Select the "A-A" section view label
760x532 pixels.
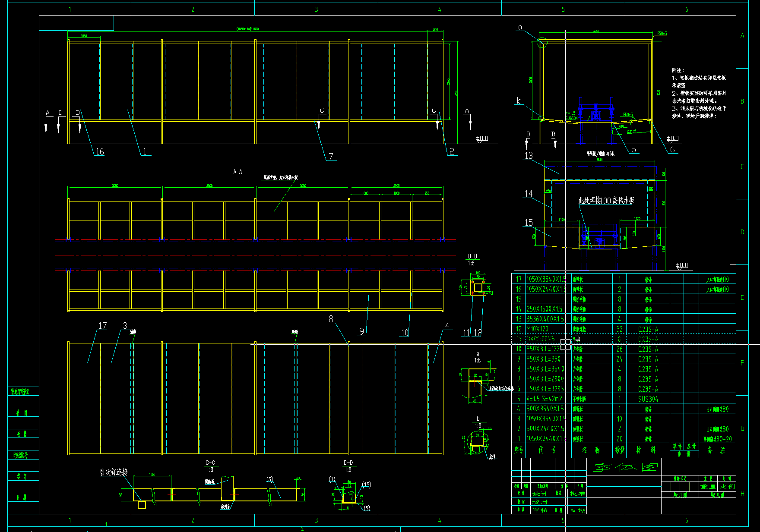click(237, 172)
